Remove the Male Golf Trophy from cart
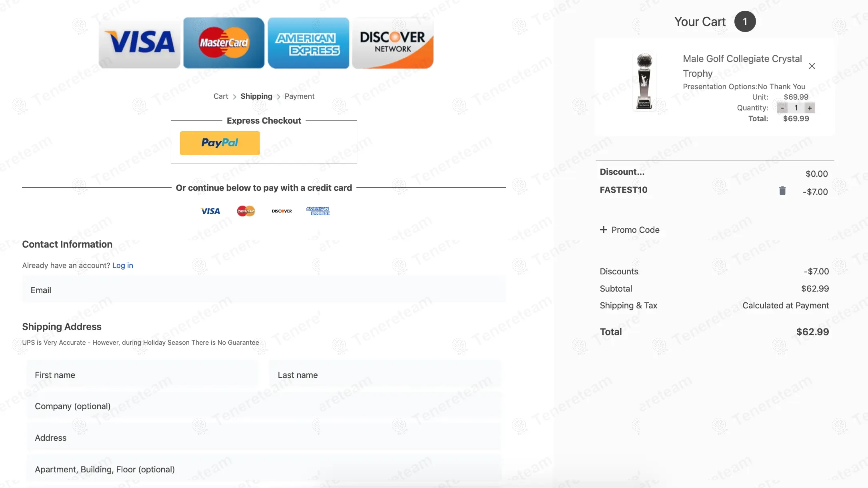The image size is (868, 488). tap(812, 66)
